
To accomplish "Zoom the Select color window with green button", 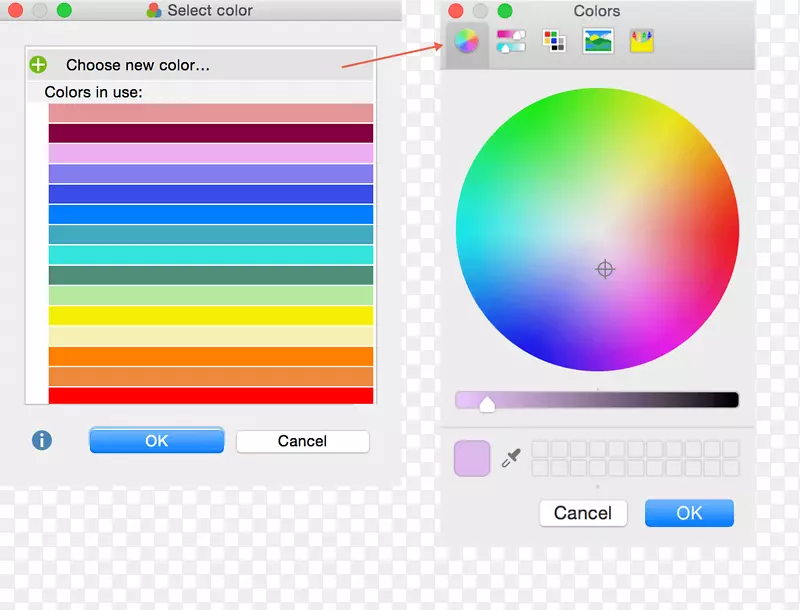I will (x=64, y=10).
